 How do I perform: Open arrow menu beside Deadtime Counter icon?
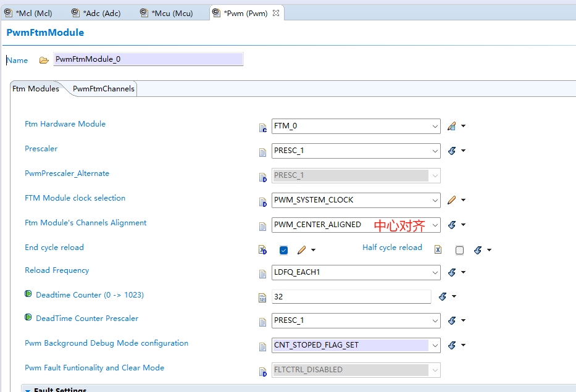point(454,296)
